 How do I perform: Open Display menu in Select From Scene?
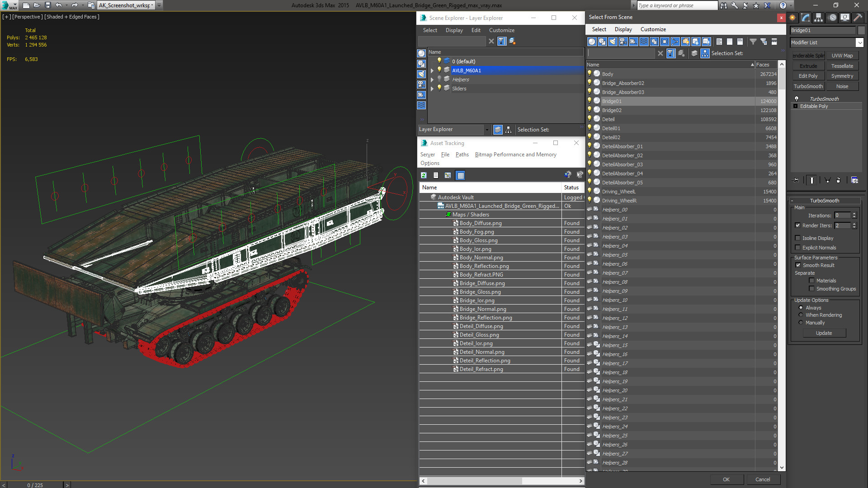pos(623,29)
